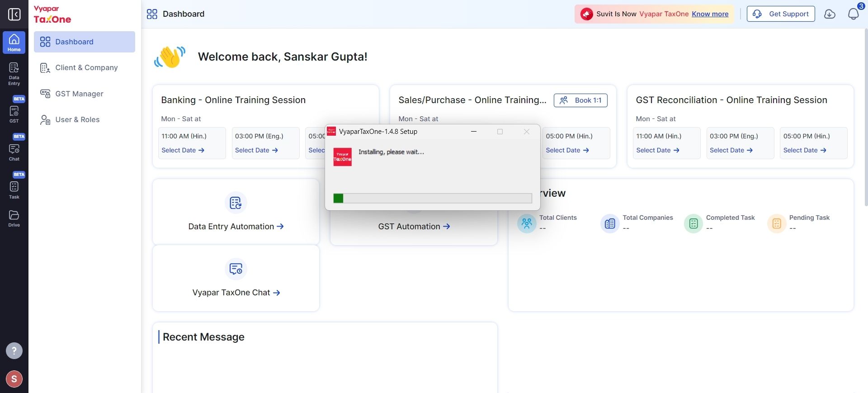Viewport: 868px width, 393px height.
Task: Follow the Know more link in the banner
Action: 710,14
